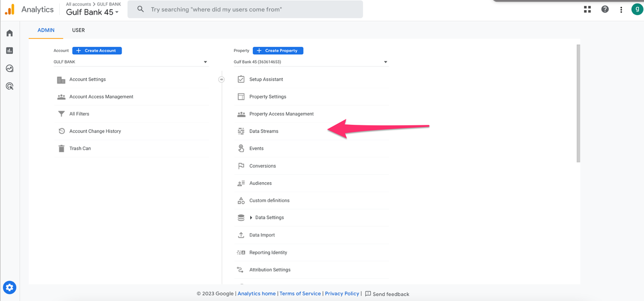Open the Explore icon in sidebar
This screenshot has height=301, width=644.
[x=9, y=68]
